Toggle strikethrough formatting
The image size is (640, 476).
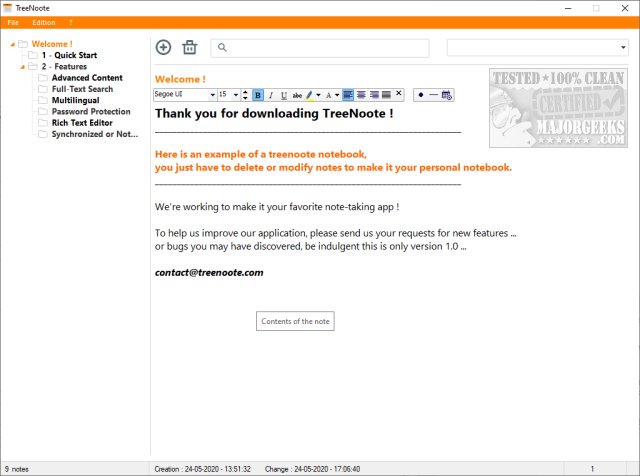[x=297, y=95]
